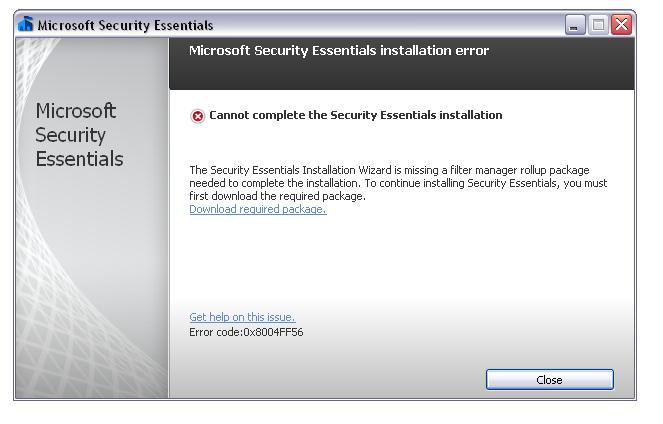Click the 'installation error' heading in dark banner
The image size is (663, 424).
click(339, 51)
